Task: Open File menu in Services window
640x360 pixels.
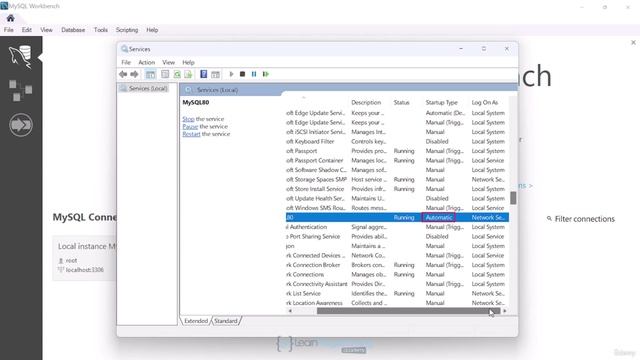Action: [x=126, y=62]
